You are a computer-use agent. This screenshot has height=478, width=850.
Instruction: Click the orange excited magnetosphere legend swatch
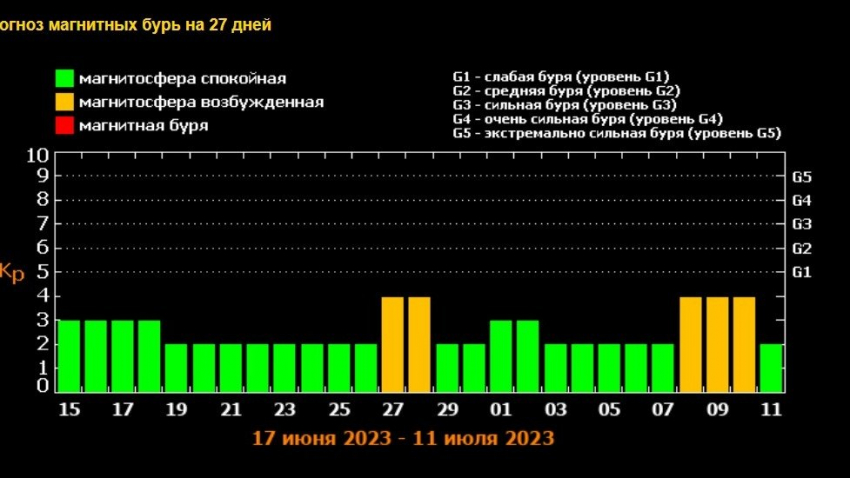click(65, 102)
